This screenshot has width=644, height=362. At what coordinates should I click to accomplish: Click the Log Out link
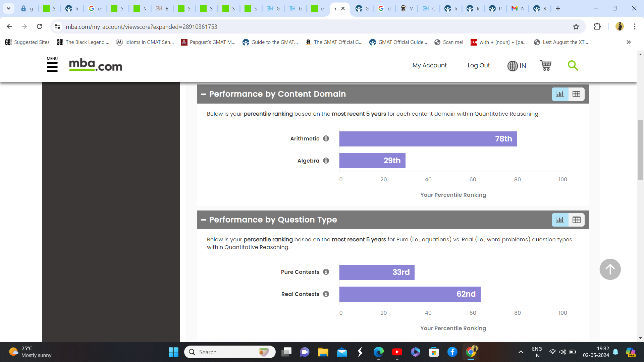click(478, 65)
